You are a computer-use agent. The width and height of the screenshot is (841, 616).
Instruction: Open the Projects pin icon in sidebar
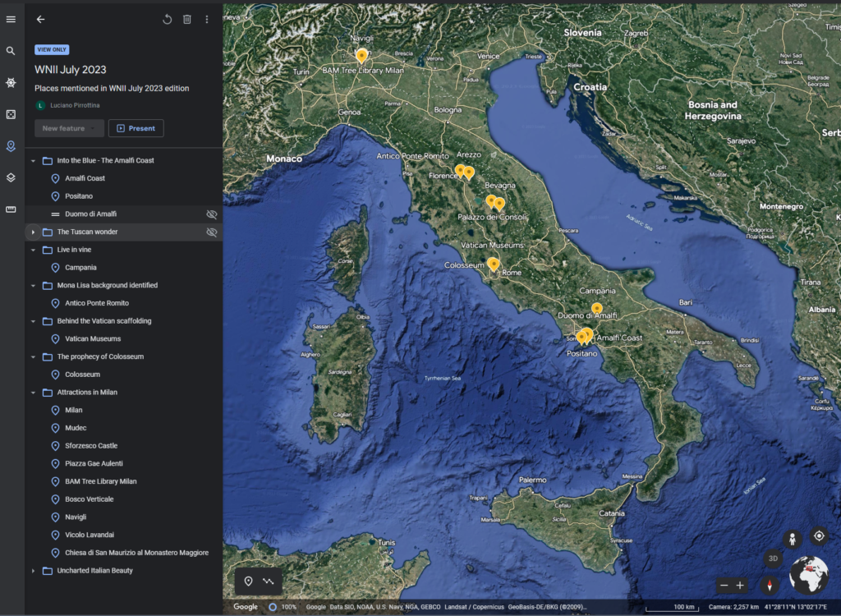(11, 146)
